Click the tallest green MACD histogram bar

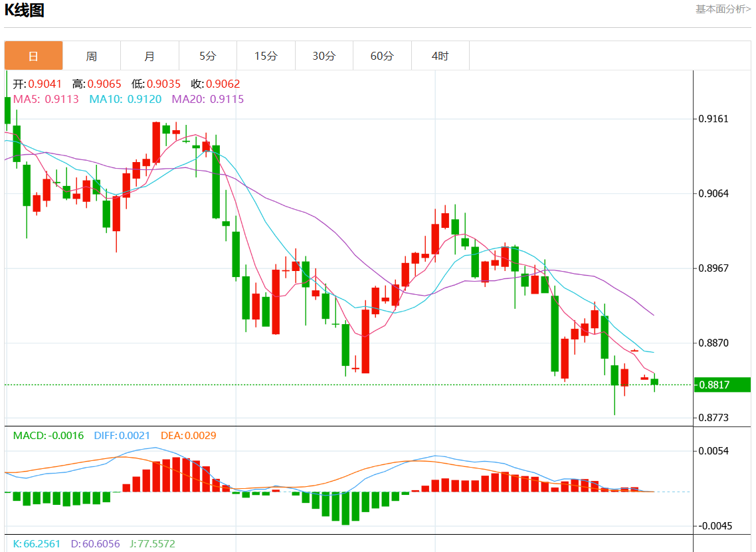(x=345, y=508)
